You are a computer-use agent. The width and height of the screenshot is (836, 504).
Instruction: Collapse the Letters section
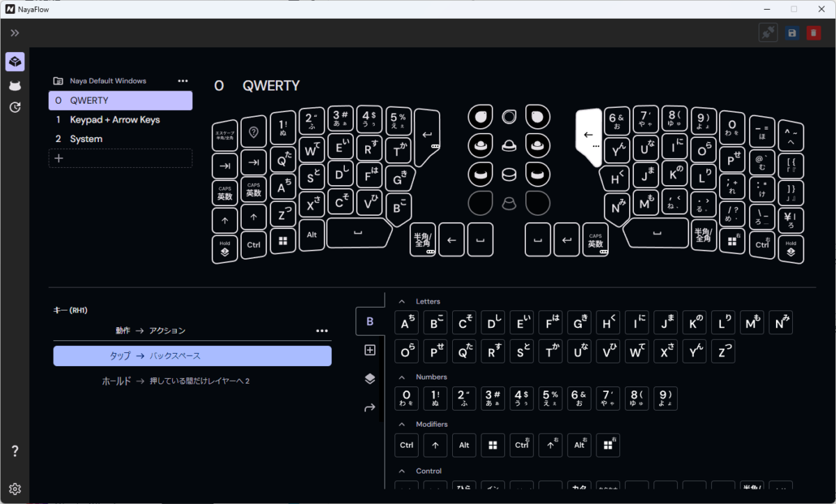[401, 301]
